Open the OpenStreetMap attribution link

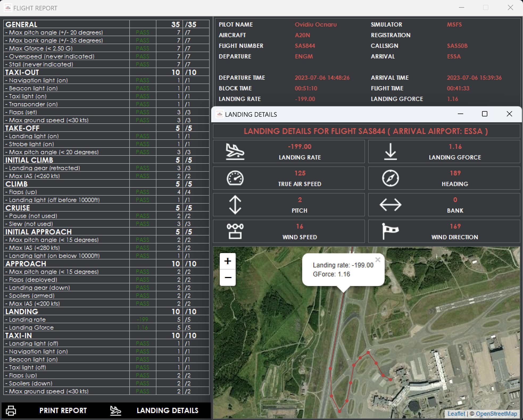496,414
